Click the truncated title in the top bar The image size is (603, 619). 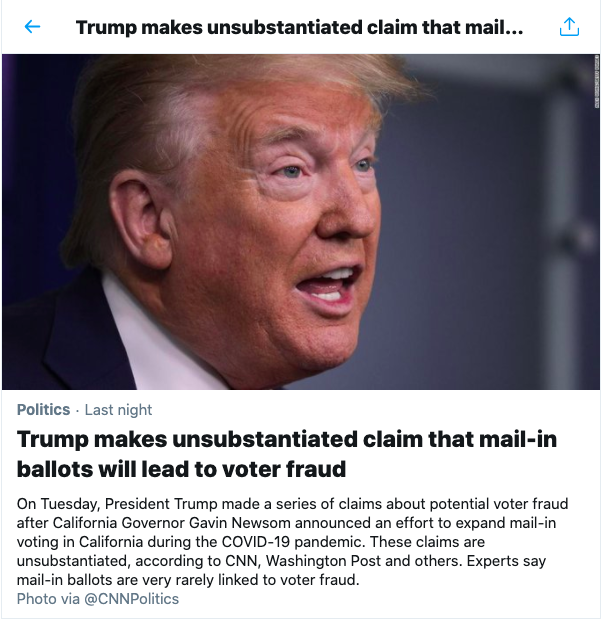(299, 27)
